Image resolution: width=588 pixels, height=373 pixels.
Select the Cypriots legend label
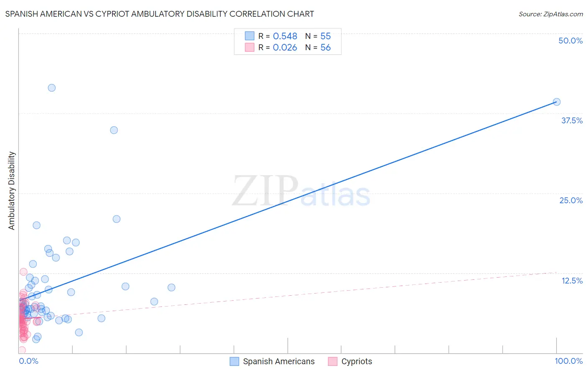[357, 361]
